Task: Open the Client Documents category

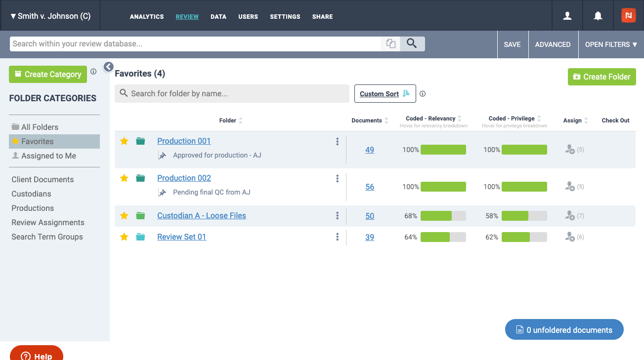Action: pos(43,179)
